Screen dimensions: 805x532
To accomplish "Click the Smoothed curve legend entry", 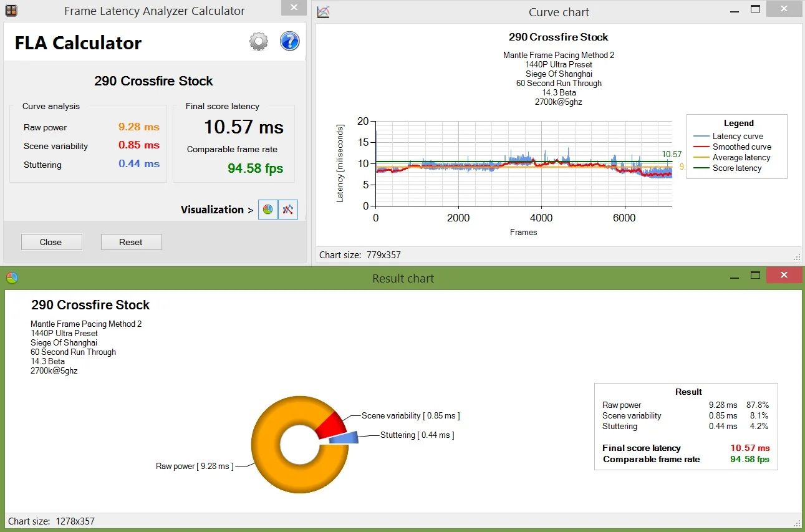I will click(x=731, y=147).
